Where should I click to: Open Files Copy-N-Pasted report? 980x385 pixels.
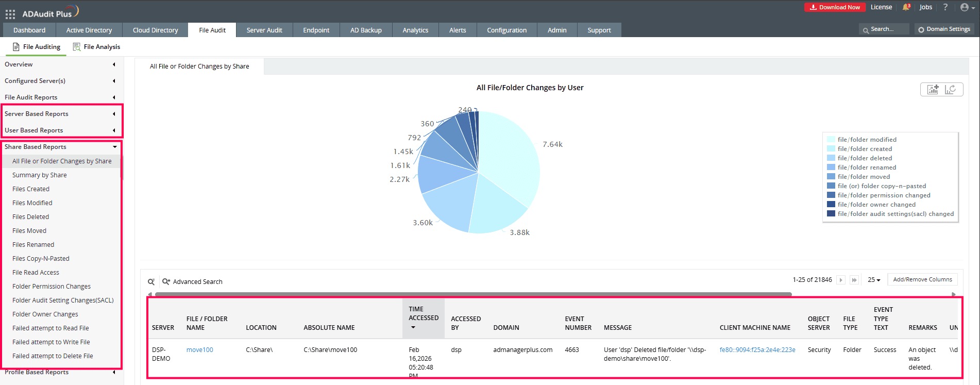tap(41, 259)
